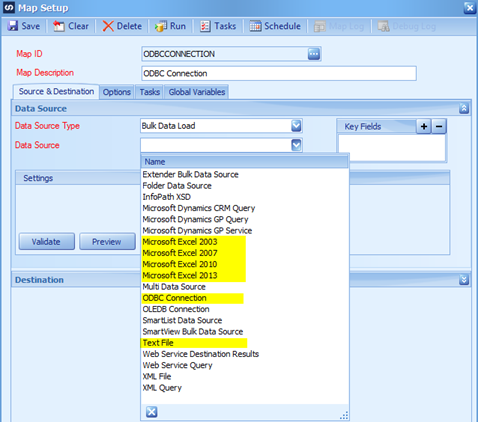
Task: Switch to the Source & Destination tab
Action: (56, 91)
